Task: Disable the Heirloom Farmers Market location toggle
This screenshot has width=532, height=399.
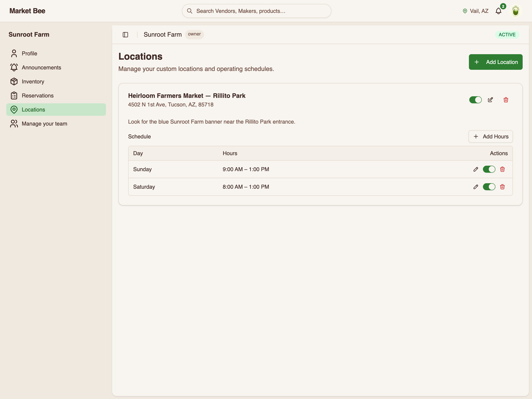Action: click(475, 100)
